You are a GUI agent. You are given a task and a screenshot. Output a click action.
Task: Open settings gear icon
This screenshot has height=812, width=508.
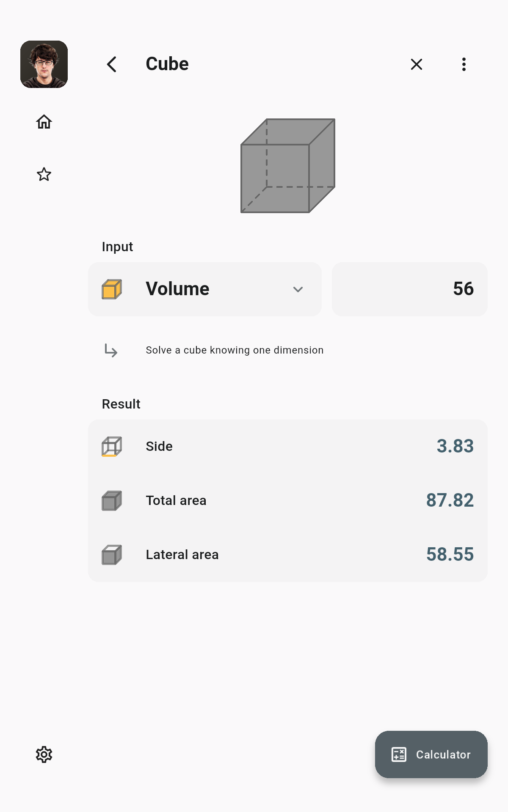tap(44, 754)
